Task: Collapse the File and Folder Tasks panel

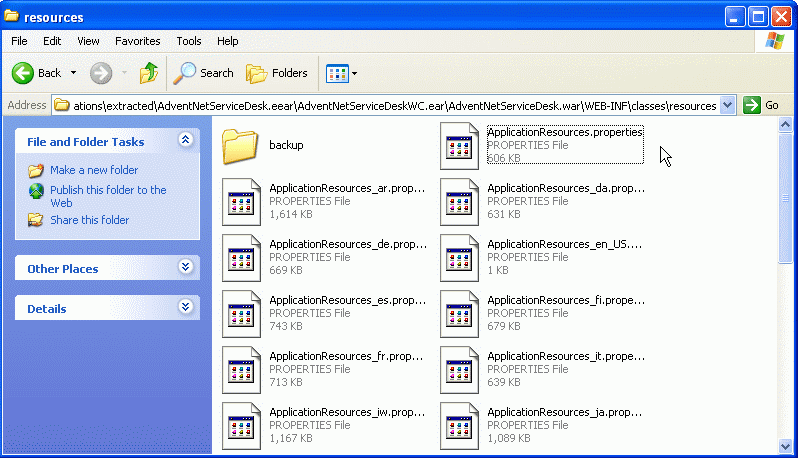Action: click(x=186, y=140)
